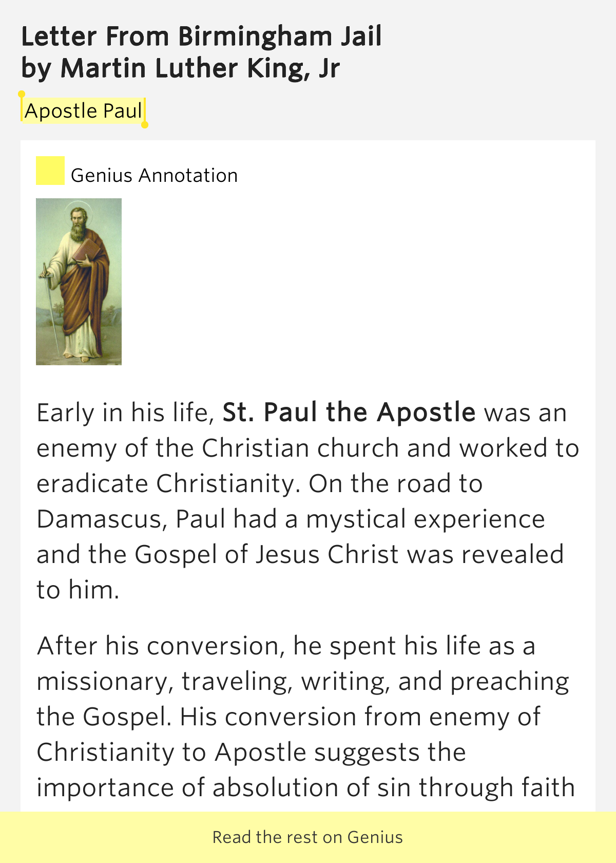
Task: Open the Apostle Paul painting thumbnail
Action: 79,282
